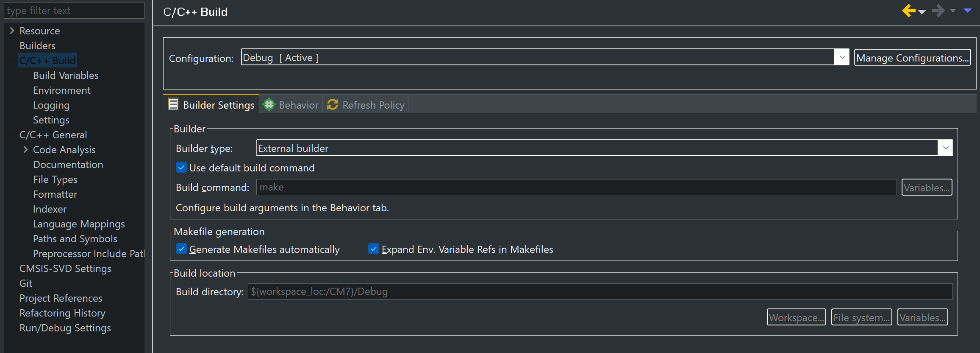Click the yellow back navigation arrow
The image size is (980, 353).
pos(908,11)
